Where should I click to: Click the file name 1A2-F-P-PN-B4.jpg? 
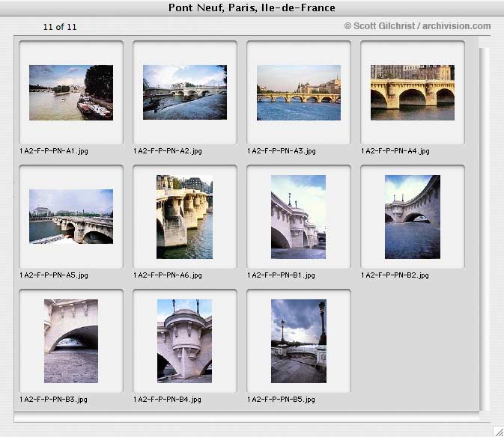167,400
